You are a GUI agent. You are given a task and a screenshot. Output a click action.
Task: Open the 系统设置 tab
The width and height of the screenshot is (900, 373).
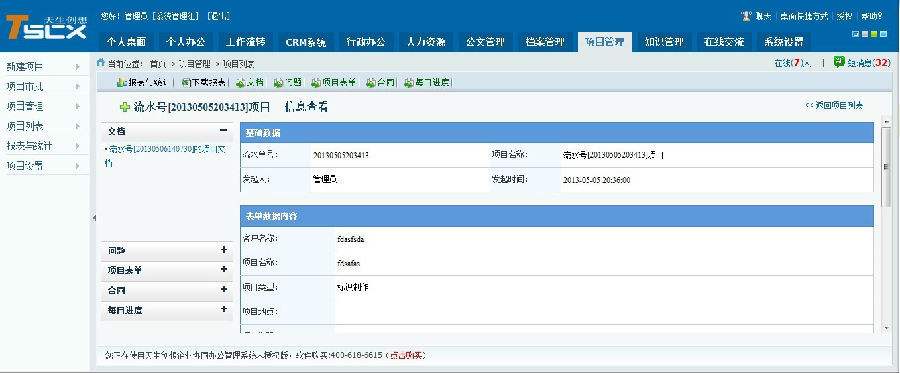coord(783,42)
